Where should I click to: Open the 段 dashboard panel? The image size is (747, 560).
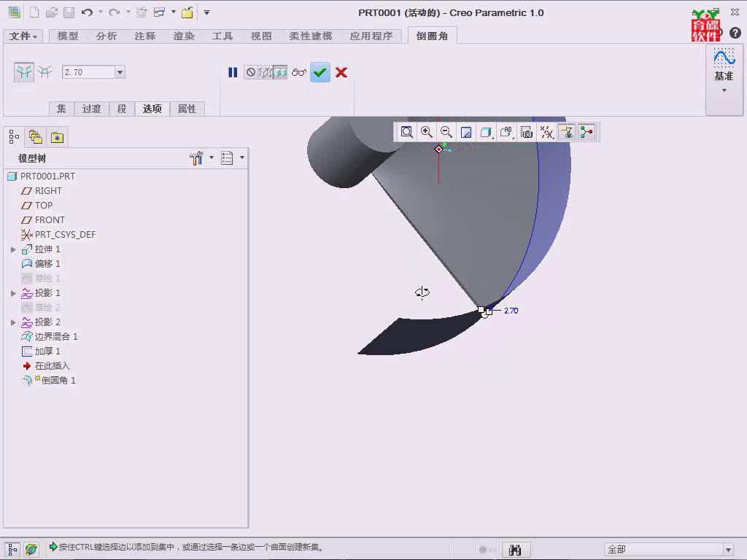[122, 109]
